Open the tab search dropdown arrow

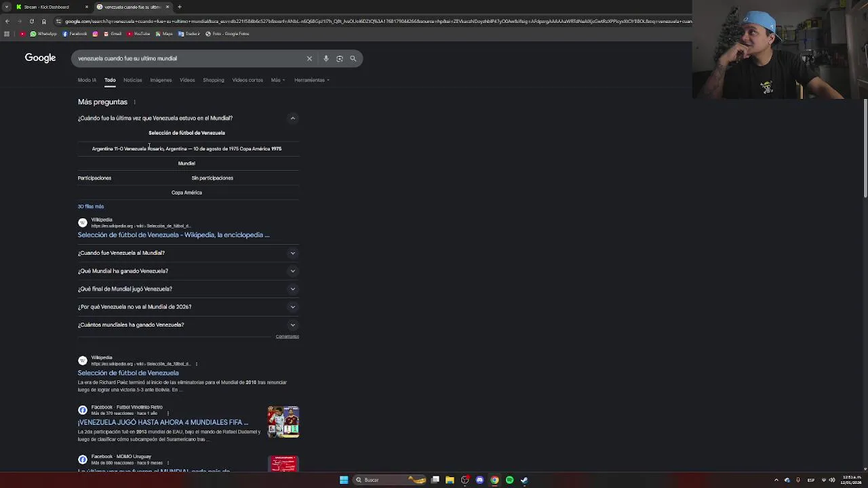[x=6, y=7]
